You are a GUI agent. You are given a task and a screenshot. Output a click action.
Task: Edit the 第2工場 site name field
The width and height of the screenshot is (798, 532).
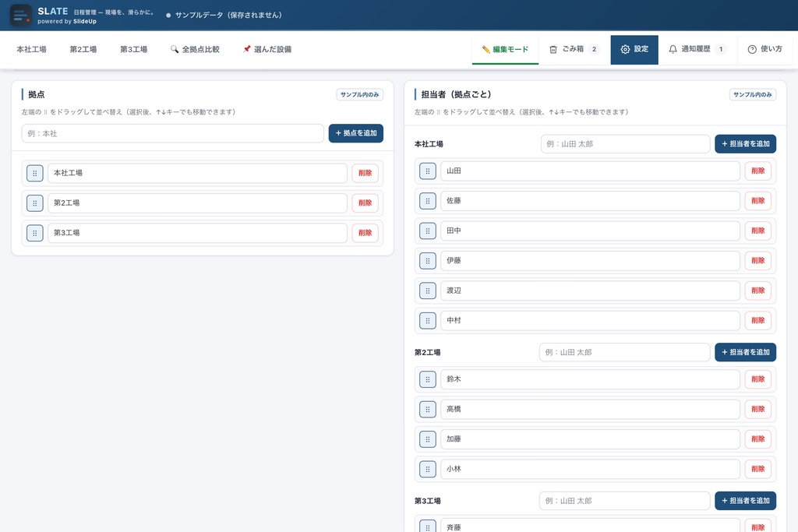click(x=197, y=203)
